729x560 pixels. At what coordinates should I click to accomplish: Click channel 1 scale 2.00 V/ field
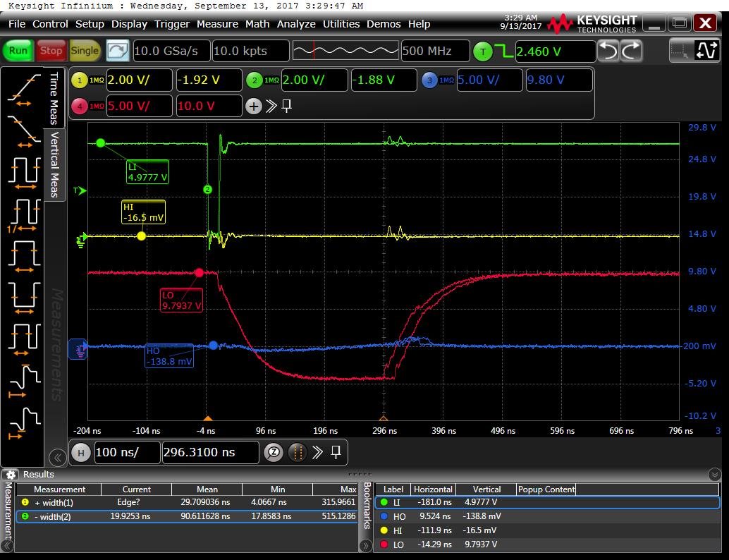pos(140,80)
